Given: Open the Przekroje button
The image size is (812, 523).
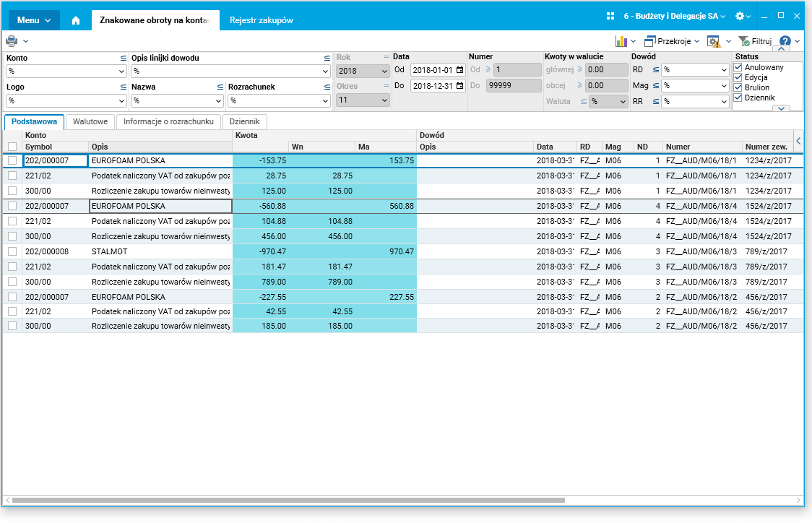Looking at the screenshot, I should pyautogui.click(x=671, y=41).
